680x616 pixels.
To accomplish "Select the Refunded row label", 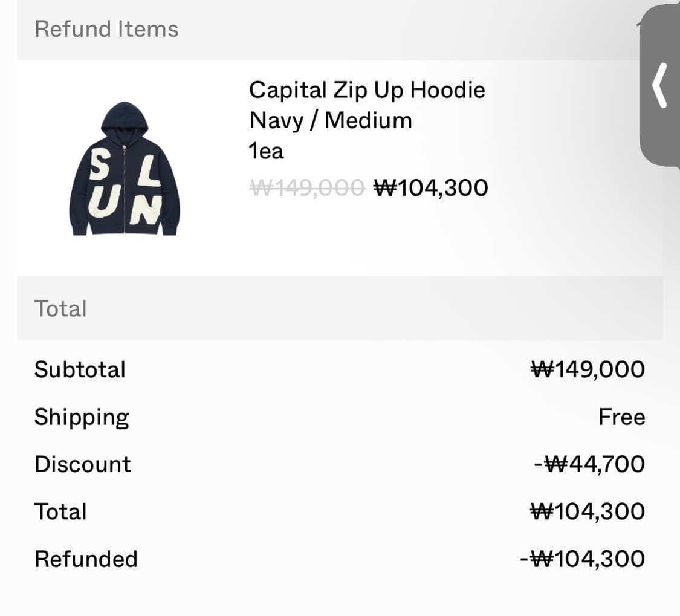I will click(x=86, y=559).
